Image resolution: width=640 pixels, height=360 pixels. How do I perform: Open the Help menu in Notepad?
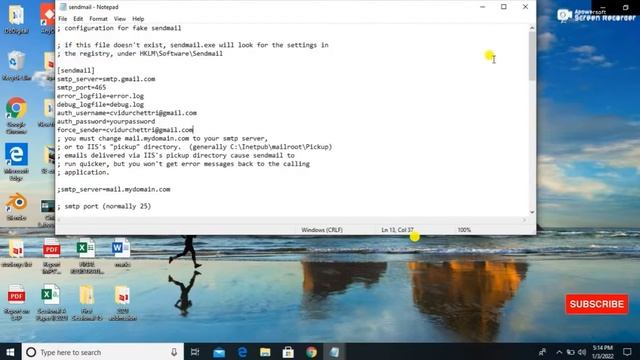click(x=138, y=19)
